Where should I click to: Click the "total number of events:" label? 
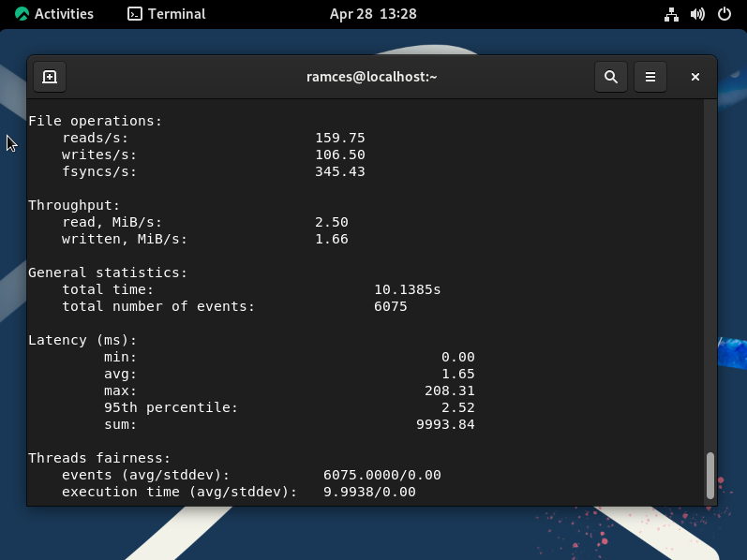point(158,306)
